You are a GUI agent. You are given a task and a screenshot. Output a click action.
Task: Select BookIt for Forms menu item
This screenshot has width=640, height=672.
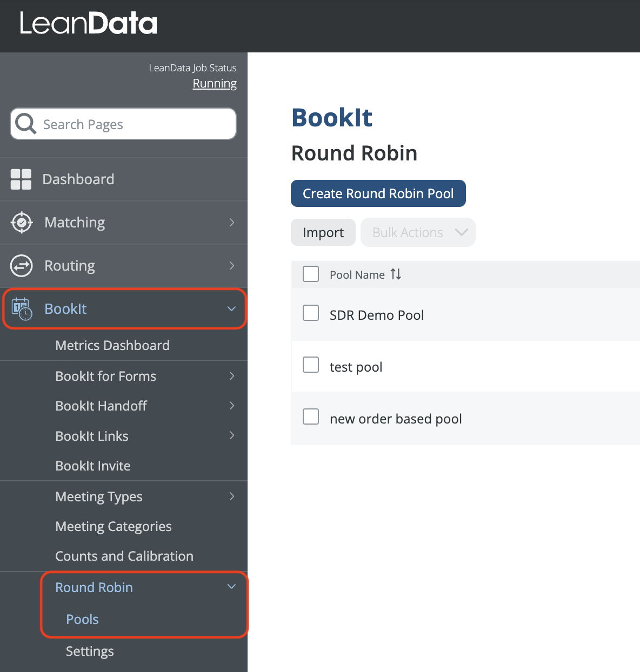(106, 376)
